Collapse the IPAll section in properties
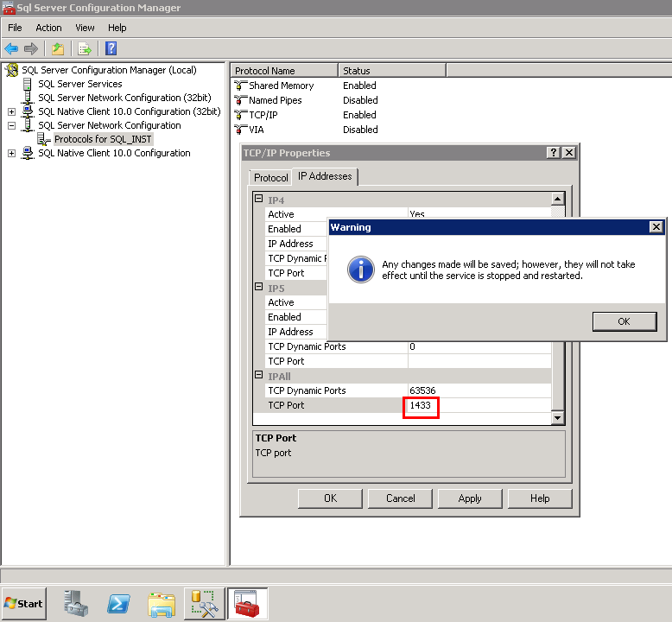672x622 pixels. coord(257,376)
